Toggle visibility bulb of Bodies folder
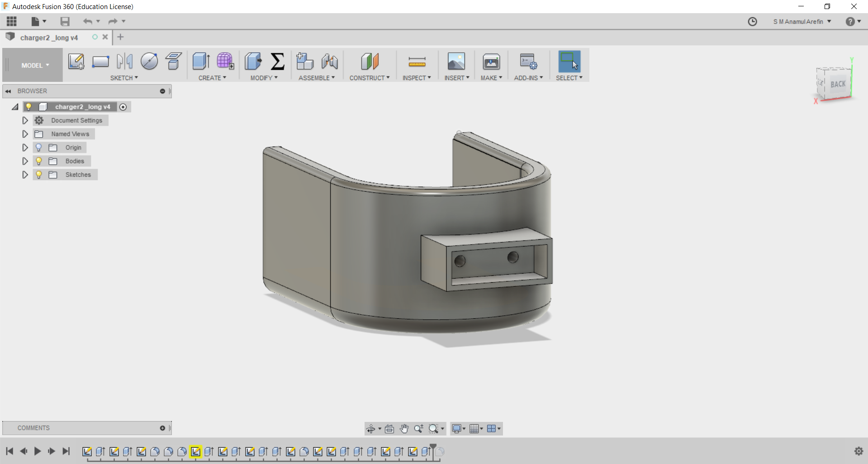Viewport: 868px width, 464px height. 39,161
